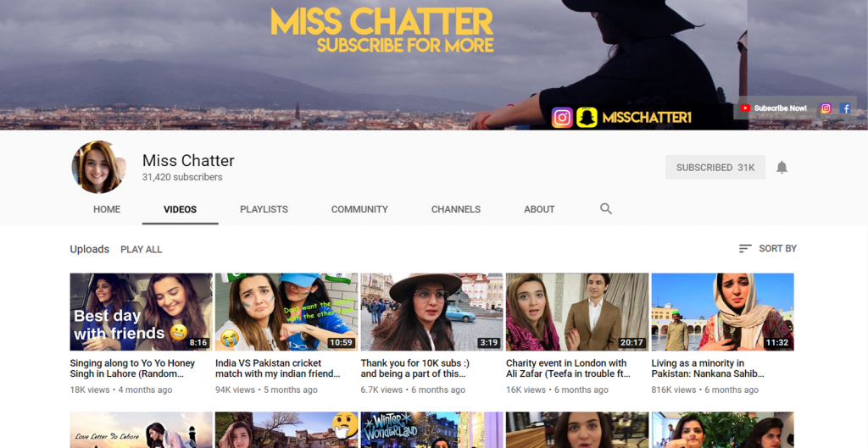Click the Miss Chatter channel avatar
The width and height of the screenshot is (868, 448).
tap(98, 167)
